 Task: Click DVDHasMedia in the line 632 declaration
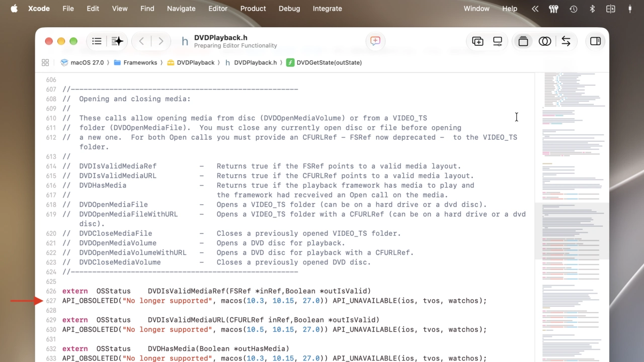pyautogui.click(x=171, y=348)
